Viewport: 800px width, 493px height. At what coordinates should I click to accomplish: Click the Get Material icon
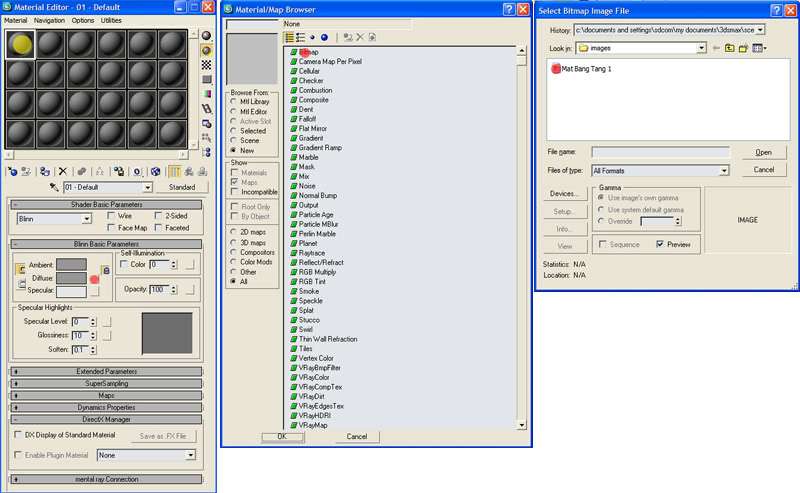tap(13, 171)
